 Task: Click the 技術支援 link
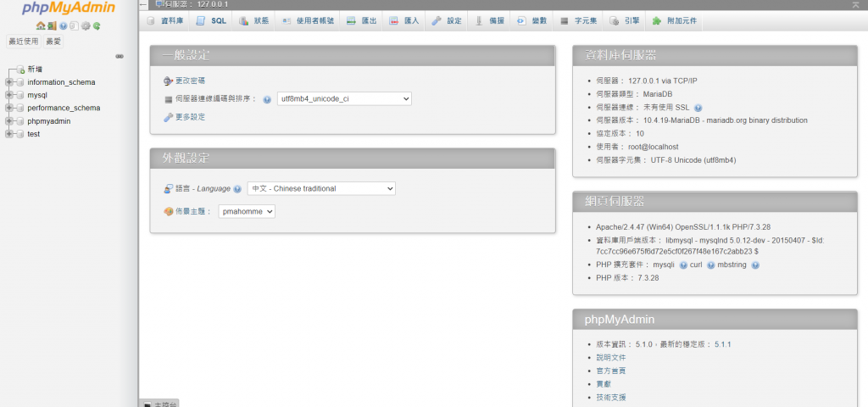[610, 398]
